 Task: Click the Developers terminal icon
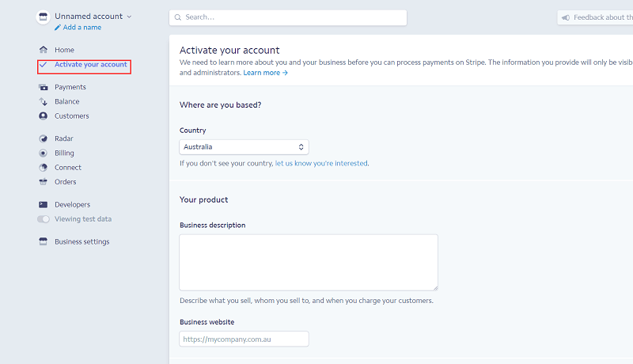point(44,205)
